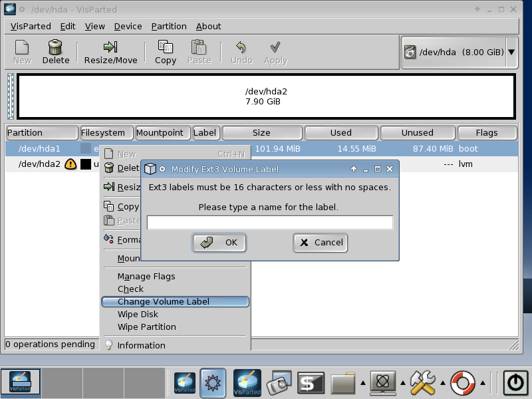Open the terminal from the taskbar
Viewport: 532px width, 399px height.
pos(311,383)
